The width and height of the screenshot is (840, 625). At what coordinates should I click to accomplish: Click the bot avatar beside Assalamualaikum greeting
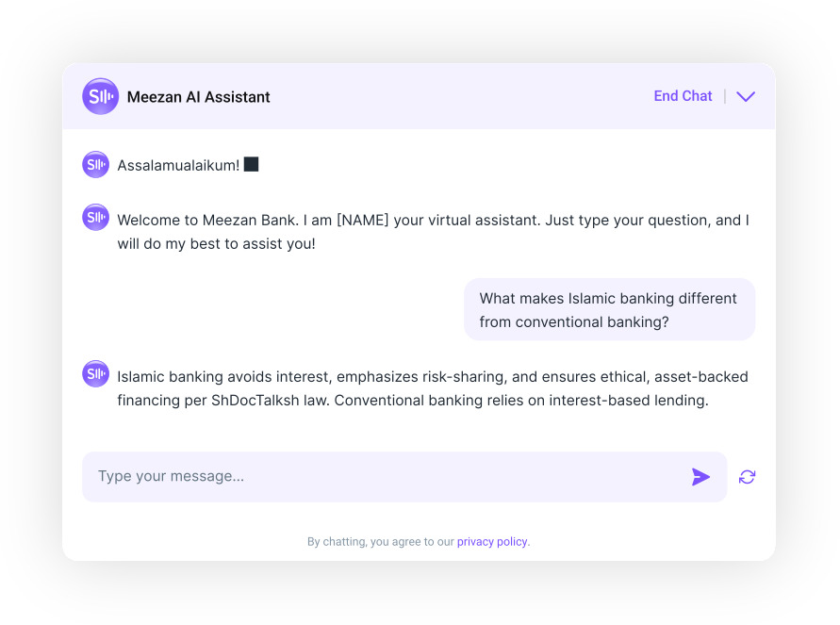click(95, 165)
